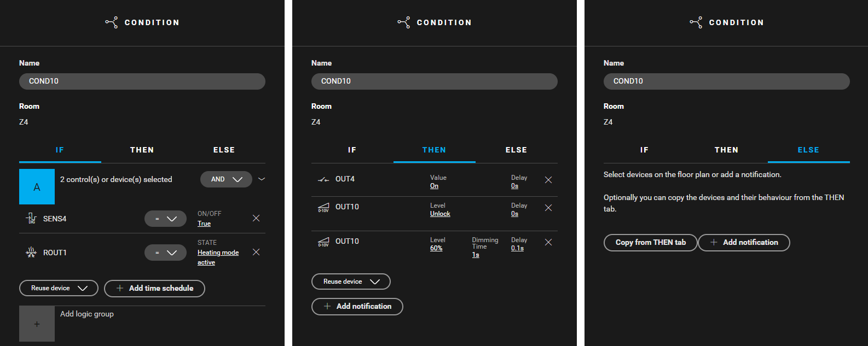Image resolution: width=868 pixels, height=346 pixels.
Task: Open Reuse device dropdown in THEN panel
Action: pyautogui.click(x=351, y=282)
